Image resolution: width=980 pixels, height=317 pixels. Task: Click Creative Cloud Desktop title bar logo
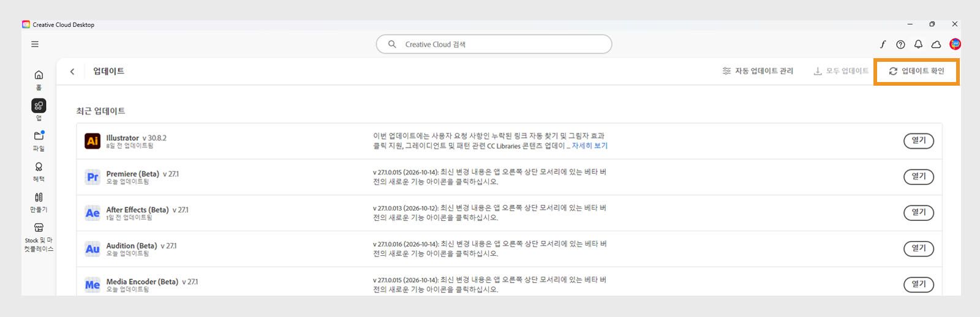tap(26, 24)
